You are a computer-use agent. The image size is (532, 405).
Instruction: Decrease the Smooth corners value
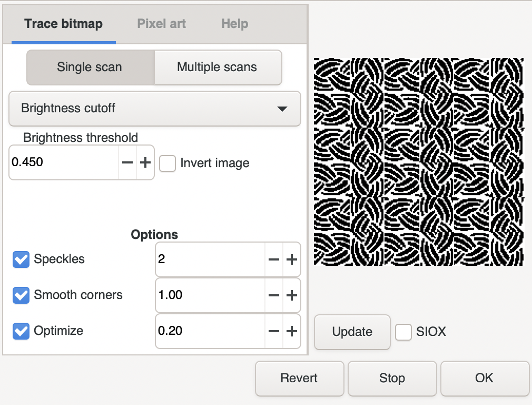pyautogui.click(x=274, y=295)
